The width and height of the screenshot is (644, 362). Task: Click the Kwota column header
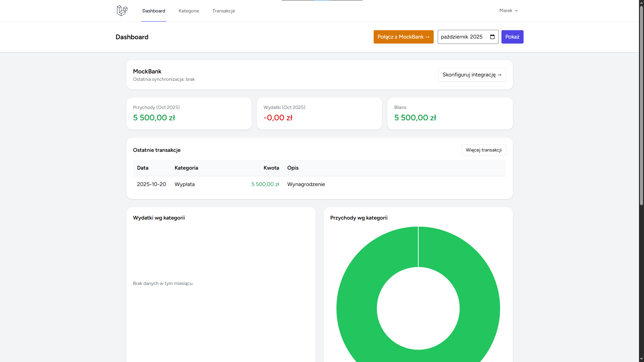(x=271, y=168)
